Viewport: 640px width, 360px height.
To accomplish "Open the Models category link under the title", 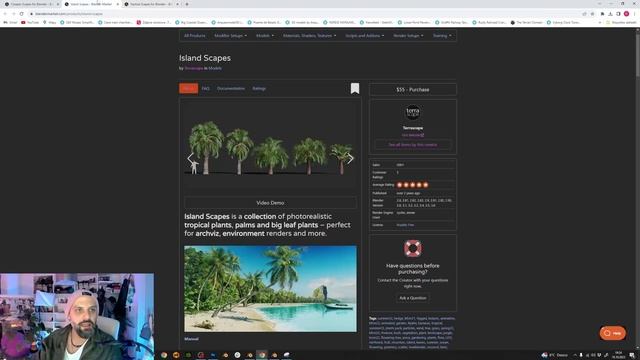I will 215,68.
